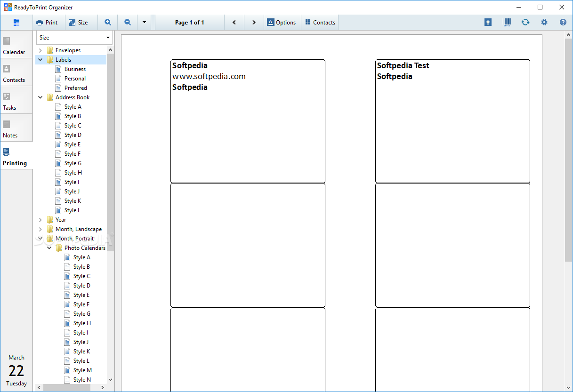Open the Contacts toolbar button
Screen dimensions: 573x392
point(320,22)
